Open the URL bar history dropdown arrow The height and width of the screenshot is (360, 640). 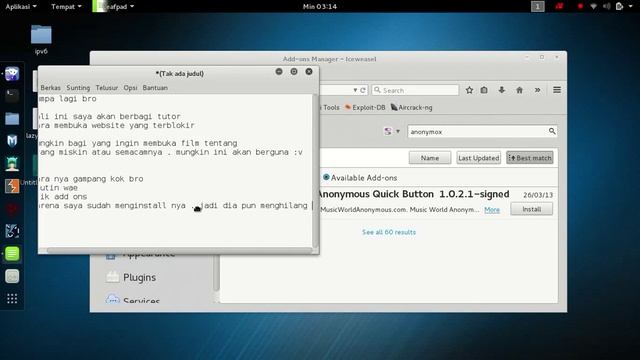(x=355, y=90)
